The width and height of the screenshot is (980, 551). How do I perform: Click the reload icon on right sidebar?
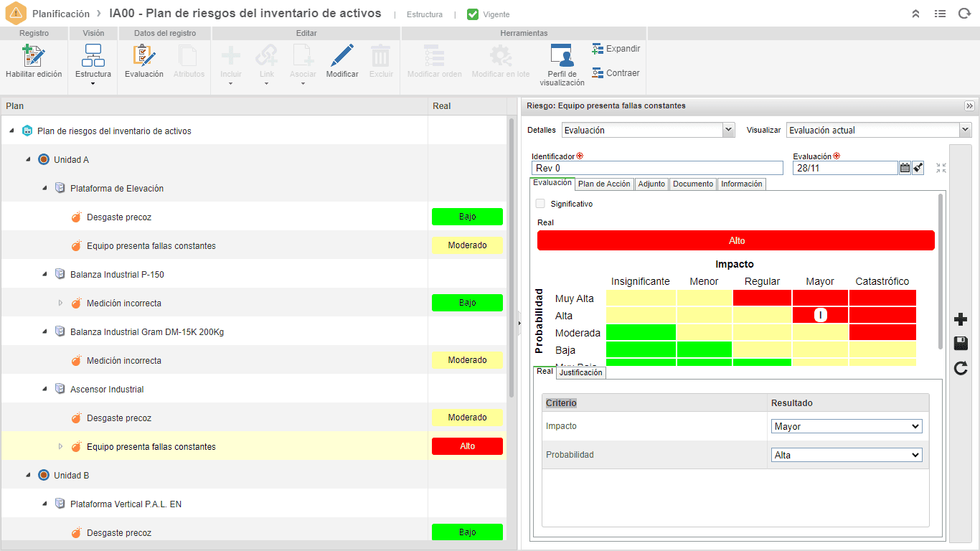coord(961,369)
